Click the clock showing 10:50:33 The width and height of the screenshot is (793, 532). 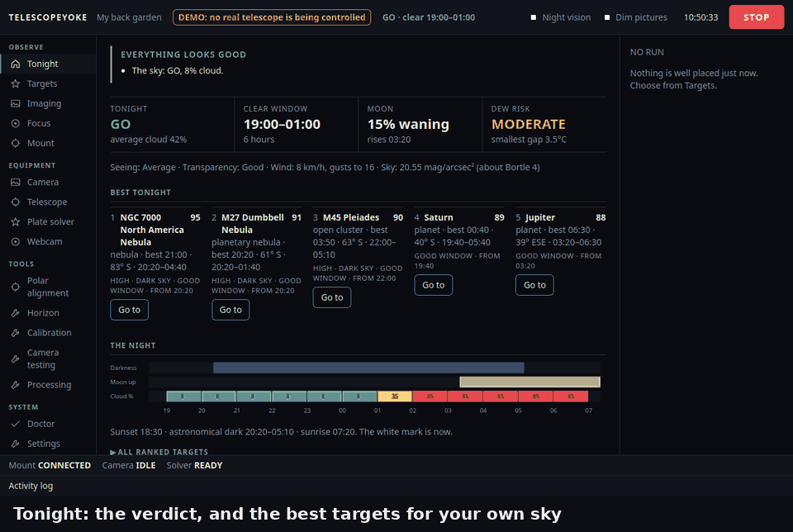(x=701, y=17)
